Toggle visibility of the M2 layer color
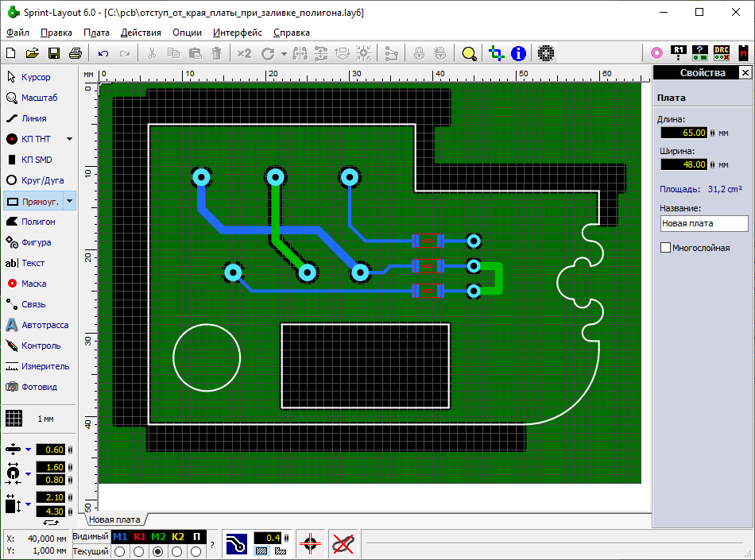 click(158, 537)
